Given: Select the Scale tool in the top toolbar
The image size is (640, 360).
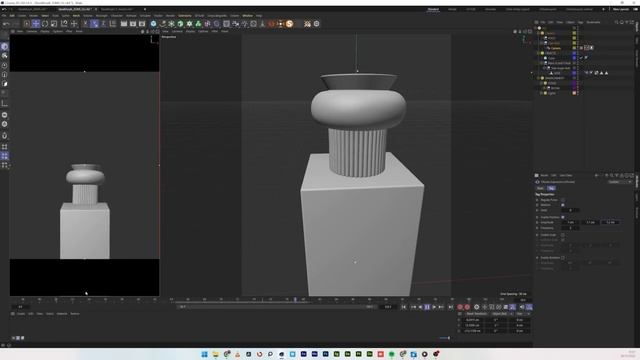Looking at the screenshot, I should pyautogui.click(x=54, y=24).
